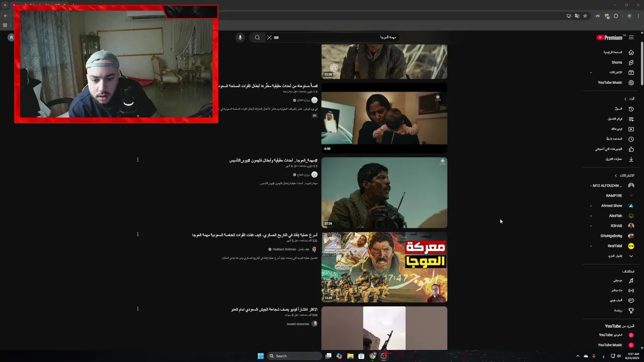Click the voice search microphone button
Viewport: 644px width, 362px height.
point(240,37)
